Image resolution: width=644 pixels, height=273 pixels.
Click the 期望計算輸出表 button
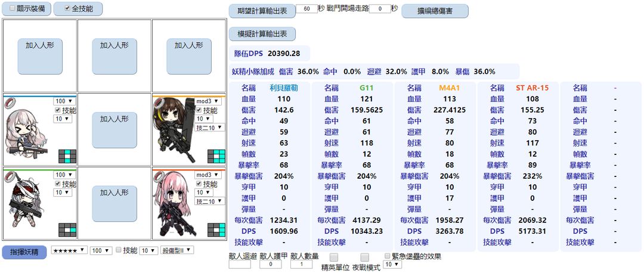pyautogui.click(x=262, y=11)
